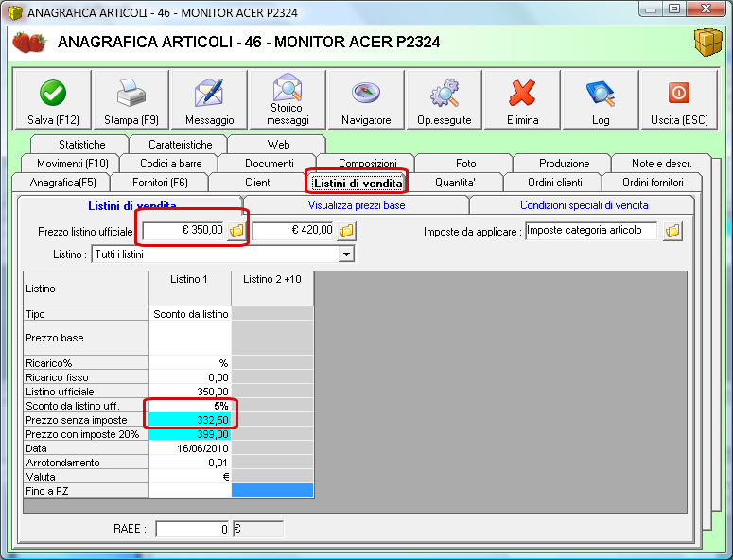Switch to Caratteristiche tab

pyautogui.click(x=180, y=145)
